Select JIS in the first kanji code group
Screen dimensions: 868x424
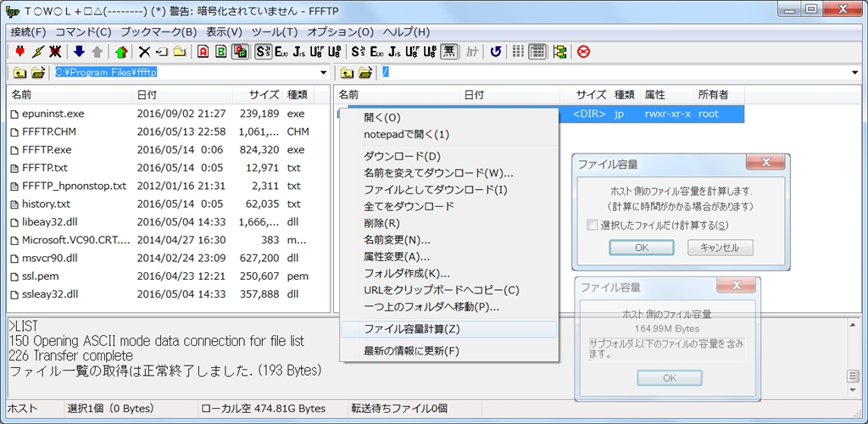click(x=299, y=52)
